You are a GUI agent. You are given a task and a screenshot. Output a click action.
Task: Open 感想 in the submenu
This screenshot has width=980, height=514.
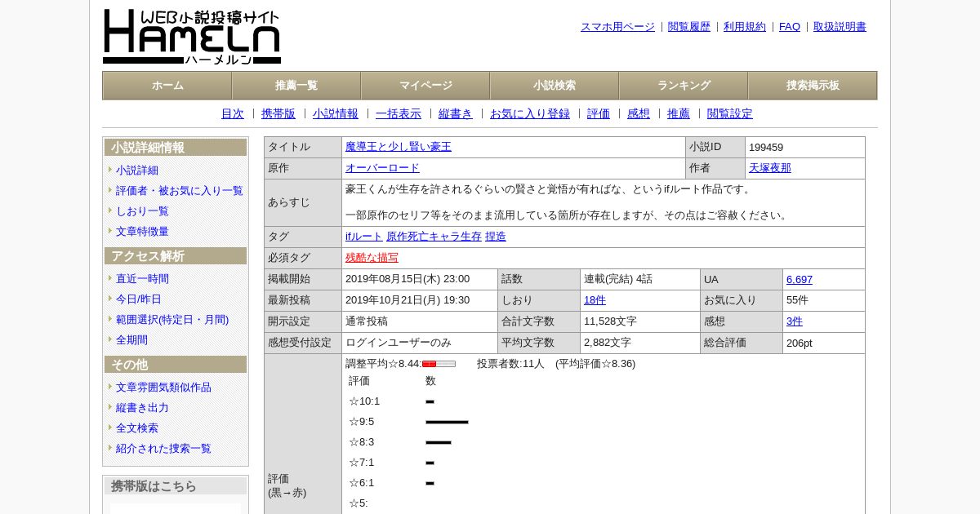[x=639, y=114]
